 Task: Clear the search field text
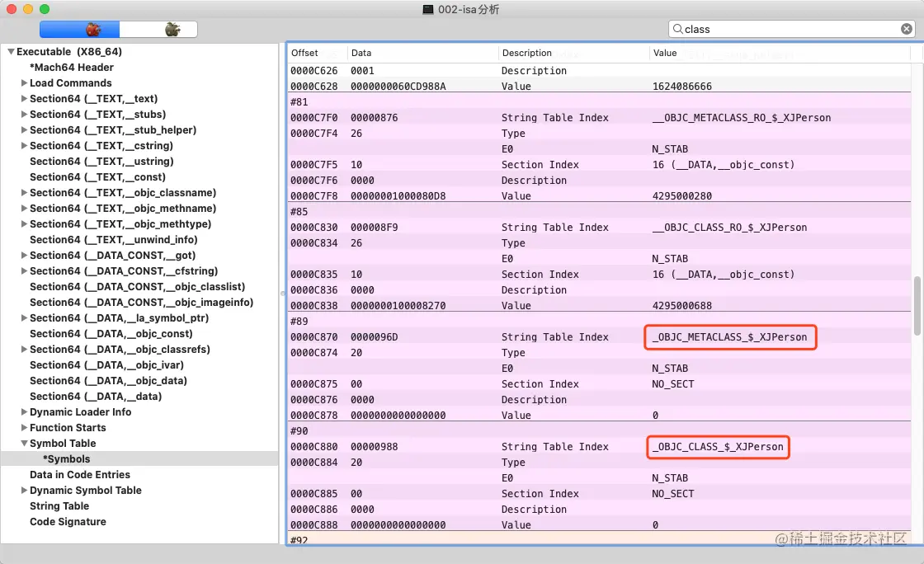(x=907, y=29)
